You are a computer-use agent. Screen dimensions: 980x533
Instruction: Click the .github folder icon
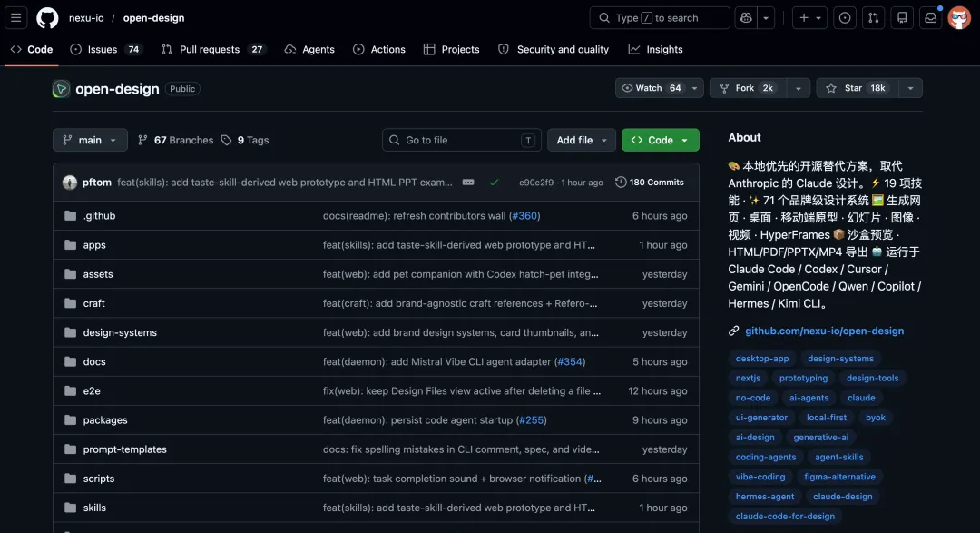(x=70, y=216)
